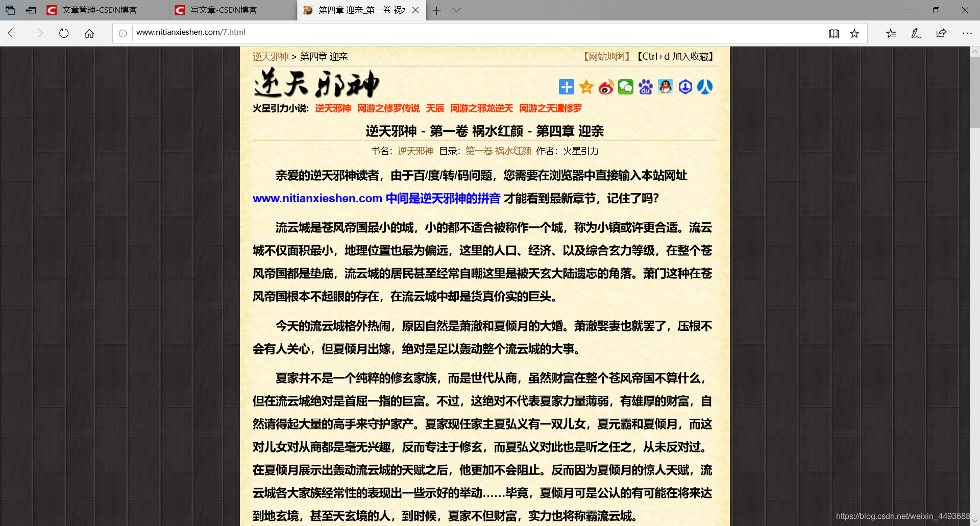Open 网游之天谴修罗 novel link
This screenshot has height=526, width=980.
coord(550,108)
